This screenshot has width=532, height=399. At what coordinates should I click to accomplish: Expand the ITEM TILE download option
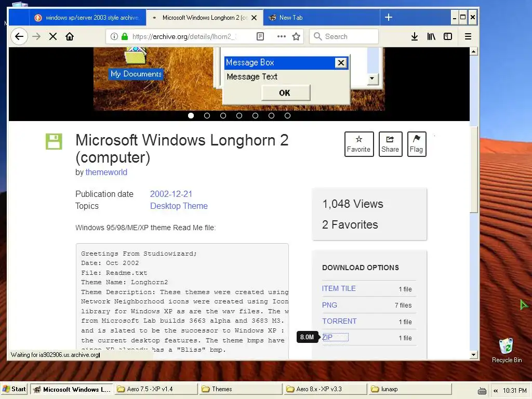coord(339,288)
